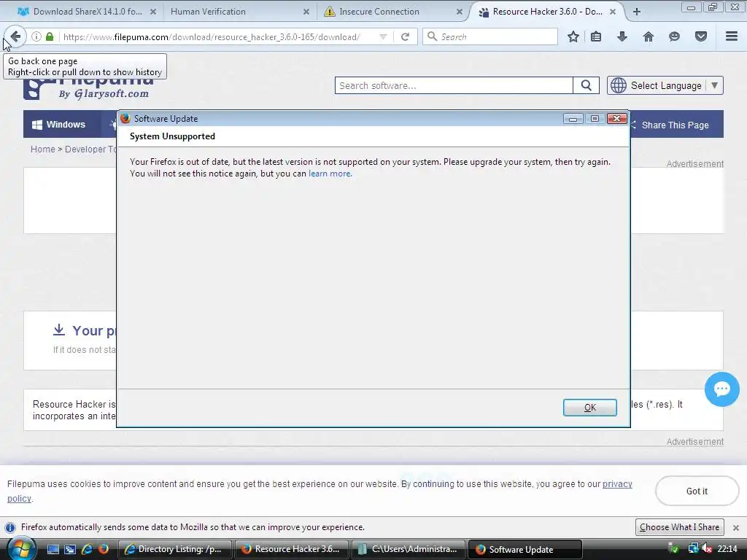Open Directory Listing taskbar window
747x560 pixels.
point(174,549)
